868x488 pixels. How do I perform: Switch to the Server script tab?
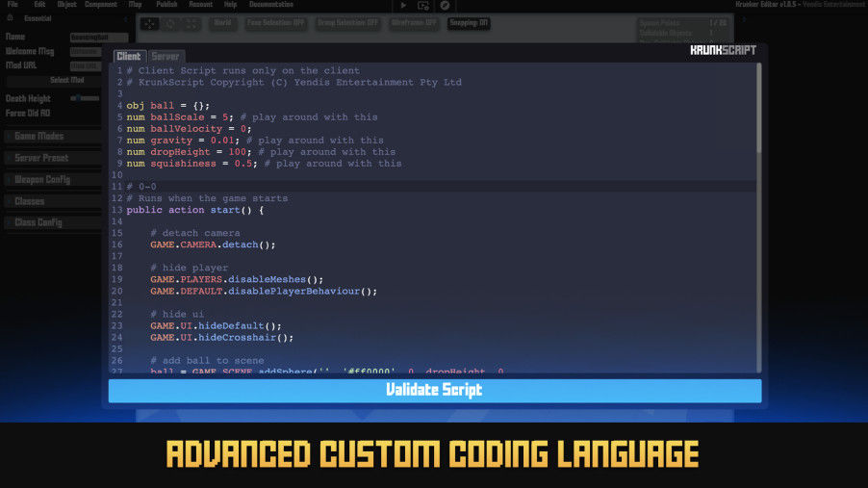click(165, 56)
